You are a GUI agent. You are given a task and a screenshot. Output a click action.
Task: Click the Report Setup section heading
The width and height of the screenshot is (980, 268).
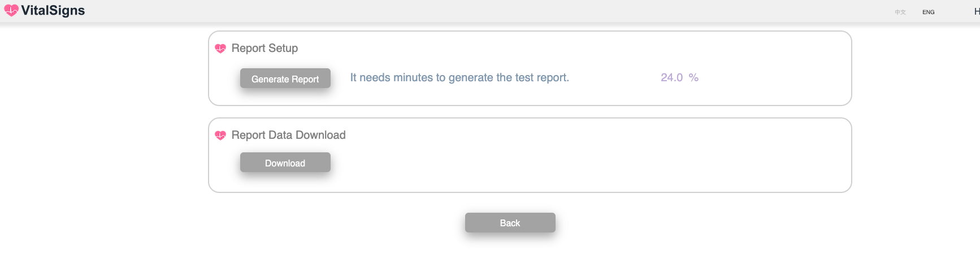pyautogui.click(x=264, y=49)
